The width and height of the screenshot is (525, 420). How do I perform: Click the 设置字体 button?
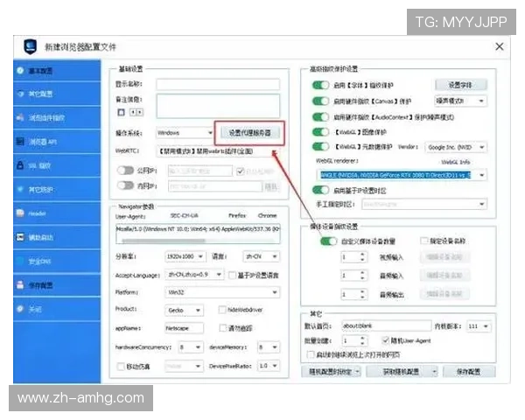(461, 85)
